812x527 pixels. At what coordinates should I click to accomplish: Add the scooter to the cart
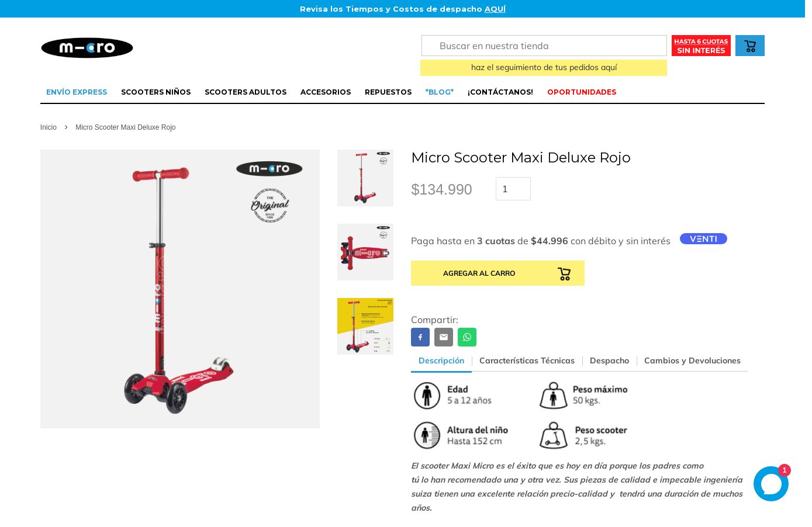(497, 273)
